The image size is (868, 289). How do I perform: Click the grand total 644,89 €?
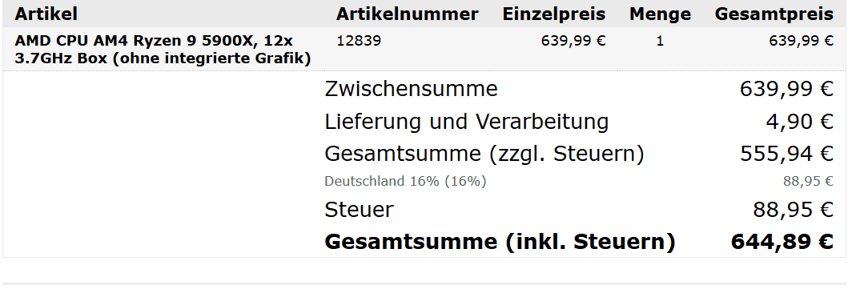coord(782,242)
